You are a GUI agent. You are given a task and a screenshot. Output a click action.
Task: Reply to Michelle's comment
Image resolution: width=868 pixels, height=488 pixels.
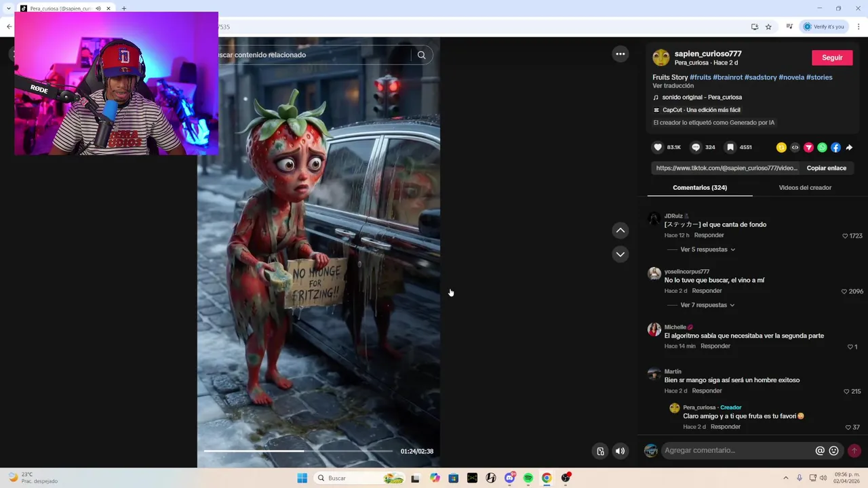[x=715, y=346]
